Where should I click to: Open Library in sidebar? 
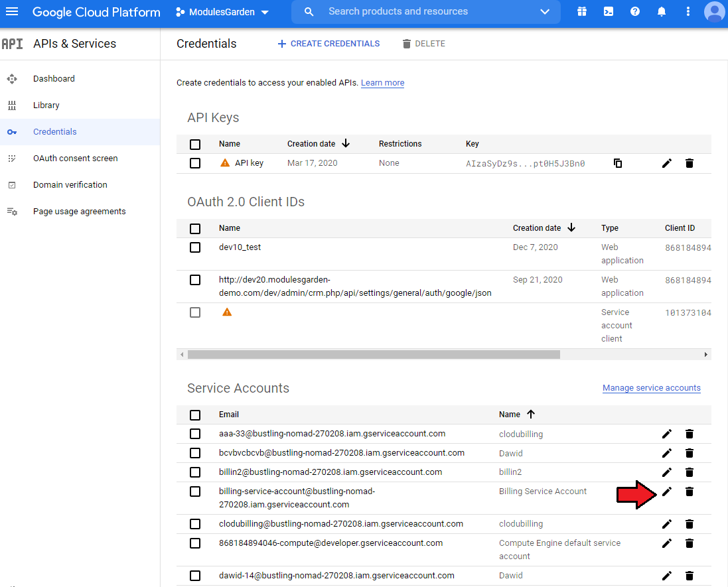click(x=80, y=105)
